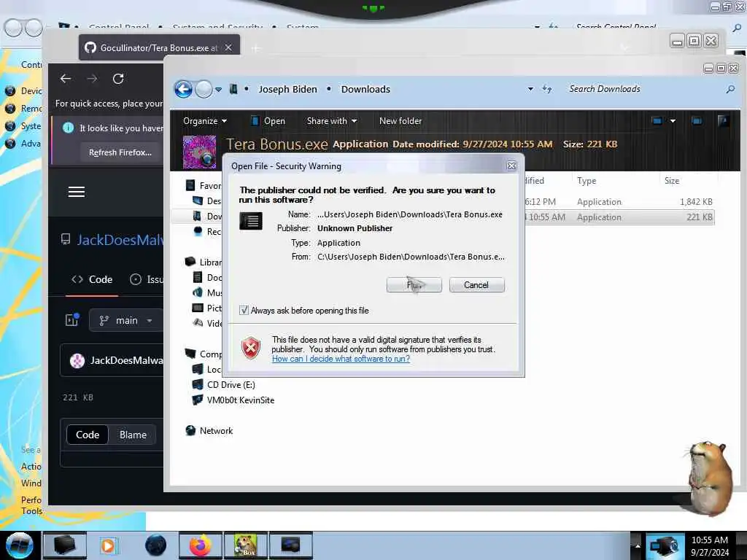Click the change view icon in Explorer
747x560 pixels.
(x=657, y=121)
